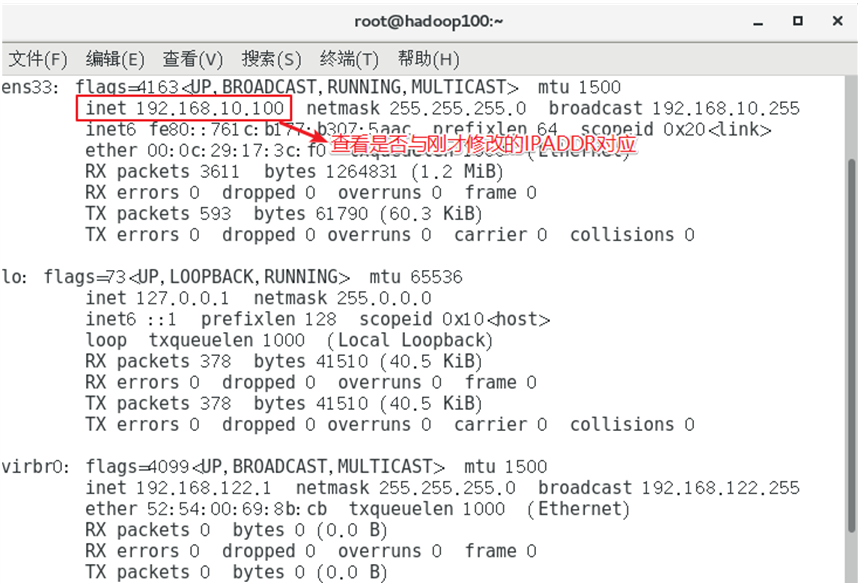
Task: Click scopeid 0x10<host> text
Action: click(455, 319)
